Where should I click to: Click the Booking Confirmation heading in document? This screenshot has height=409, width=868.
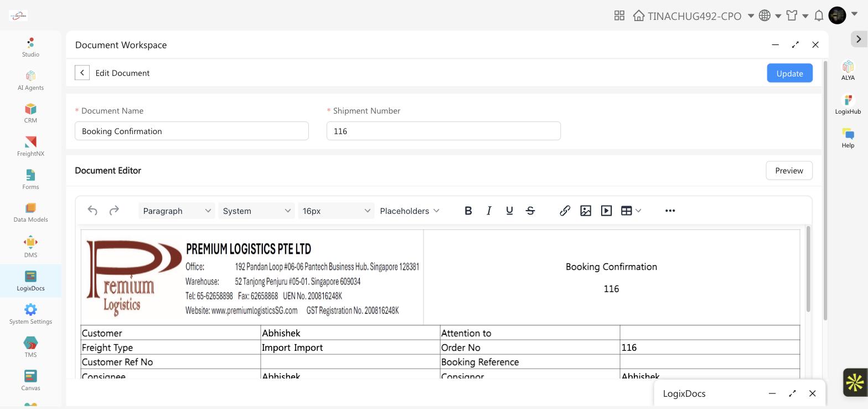tap(611, 267)
